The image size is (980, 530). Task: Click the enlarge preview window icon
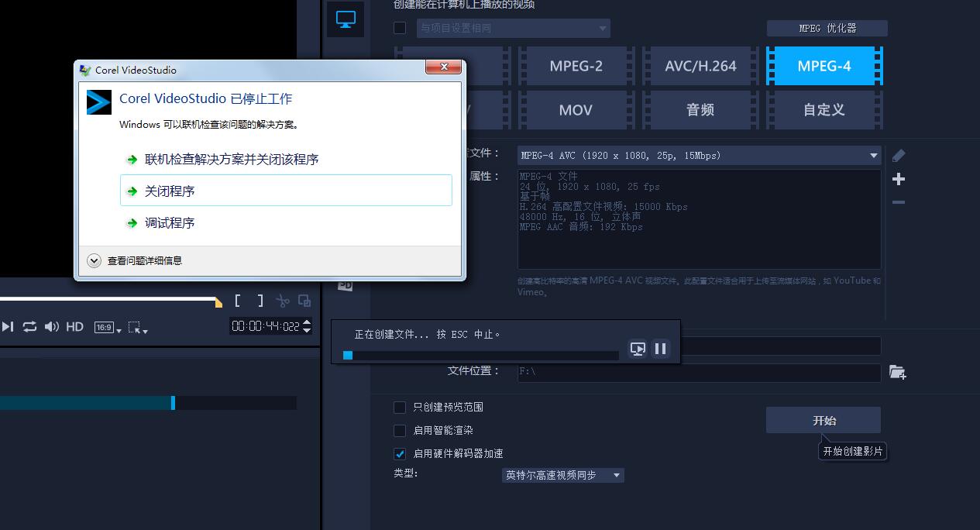pyautogui.click(x=304, y=301)
